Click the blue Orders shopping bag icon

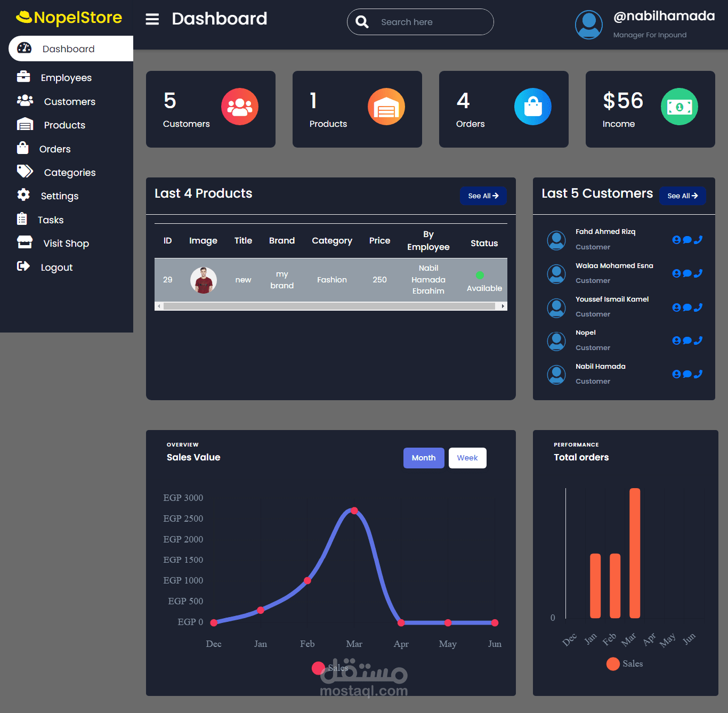coord(533,107)
